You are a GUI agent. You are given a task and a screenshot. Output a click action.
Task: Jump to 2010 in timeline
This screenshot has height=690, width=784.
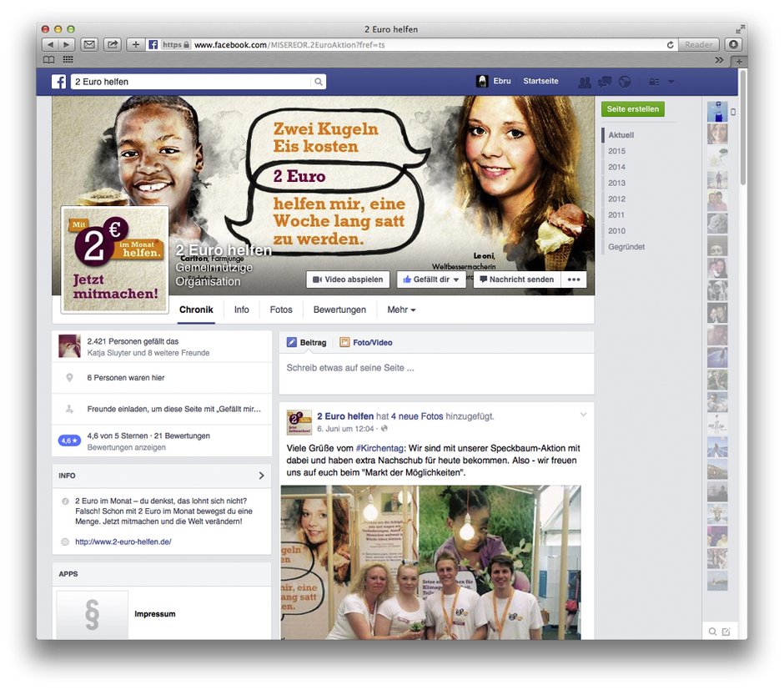coord(616,231)
